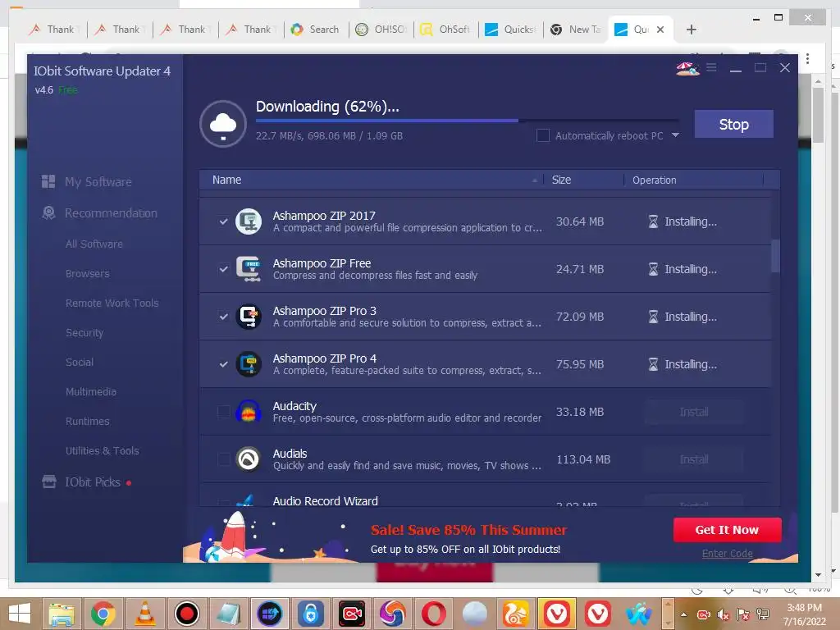This screenshot has width=840, height=630.
Task: Click Get It Now sale button
Action: 727,530
